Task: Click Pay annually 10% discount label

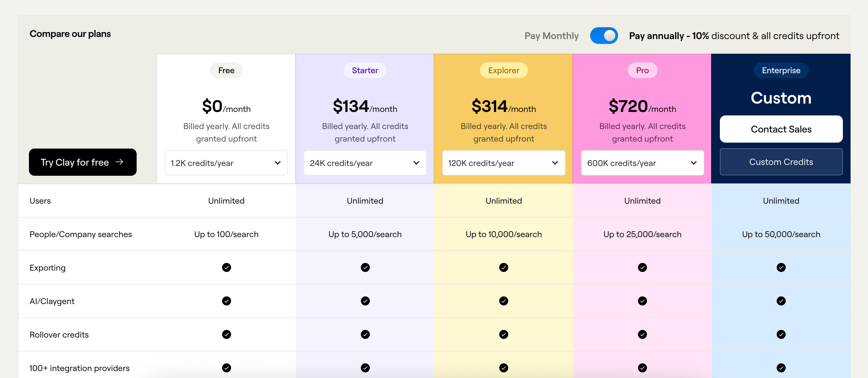Action: click(734, 36)
